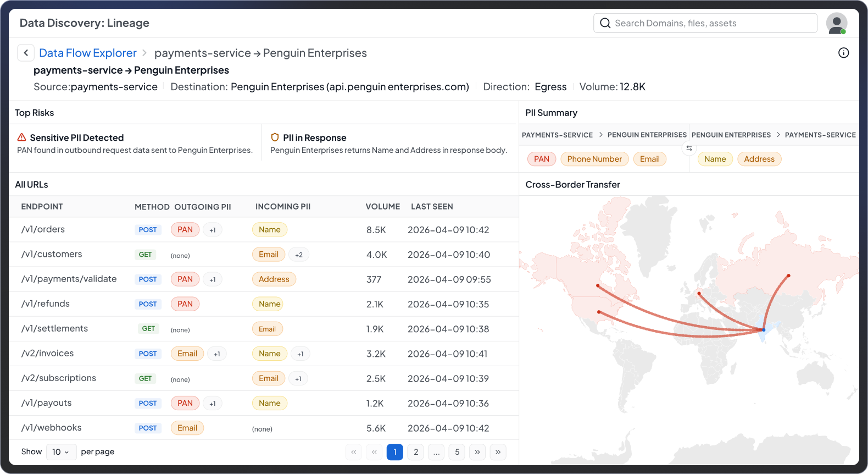This screenshot has width=868, height=474.
Task: Click the 377 volume value
Action: coord(374,279)
